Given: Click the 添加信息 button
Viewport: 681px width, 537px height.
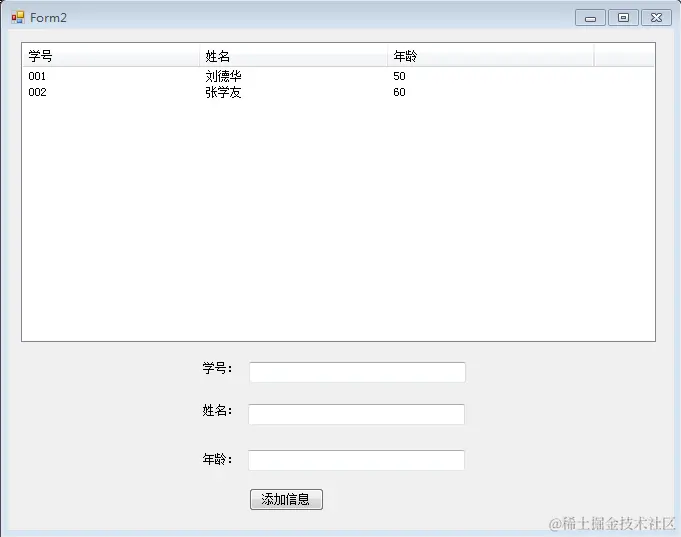Looking at the screenshot, I should (286, 499).
